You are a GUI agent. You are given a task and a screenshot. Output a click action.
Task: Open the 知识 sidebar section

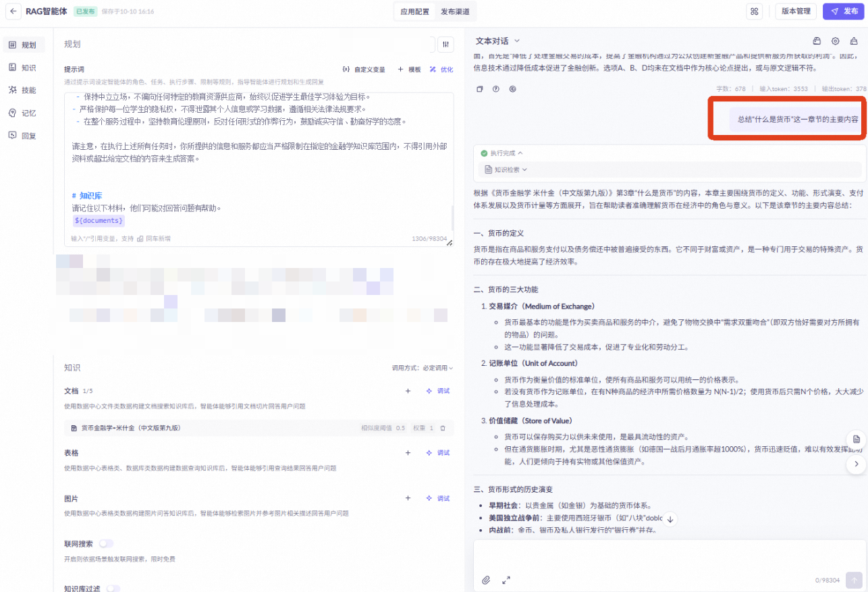click(x=23, y=68)
